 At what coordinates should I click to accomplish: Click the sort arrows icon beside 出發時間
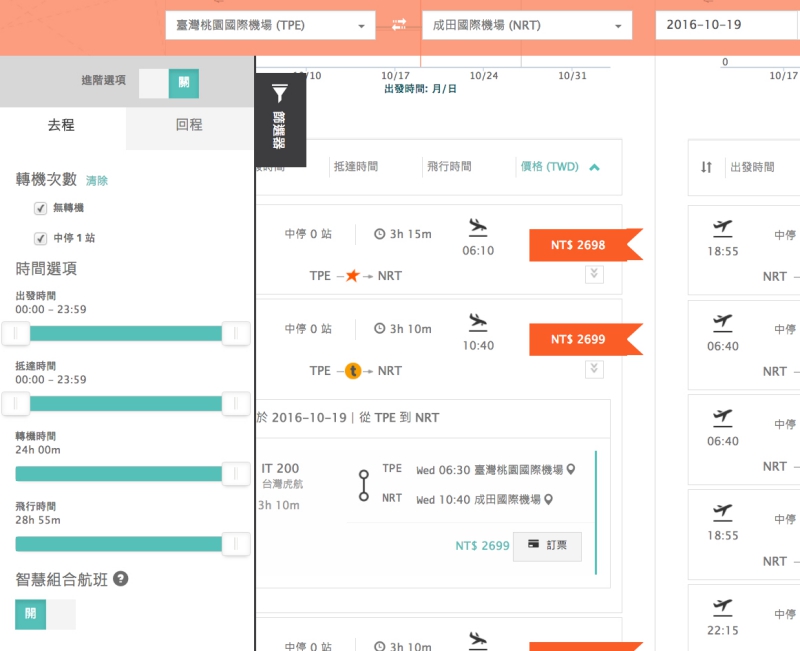click(x=707, y=167)
